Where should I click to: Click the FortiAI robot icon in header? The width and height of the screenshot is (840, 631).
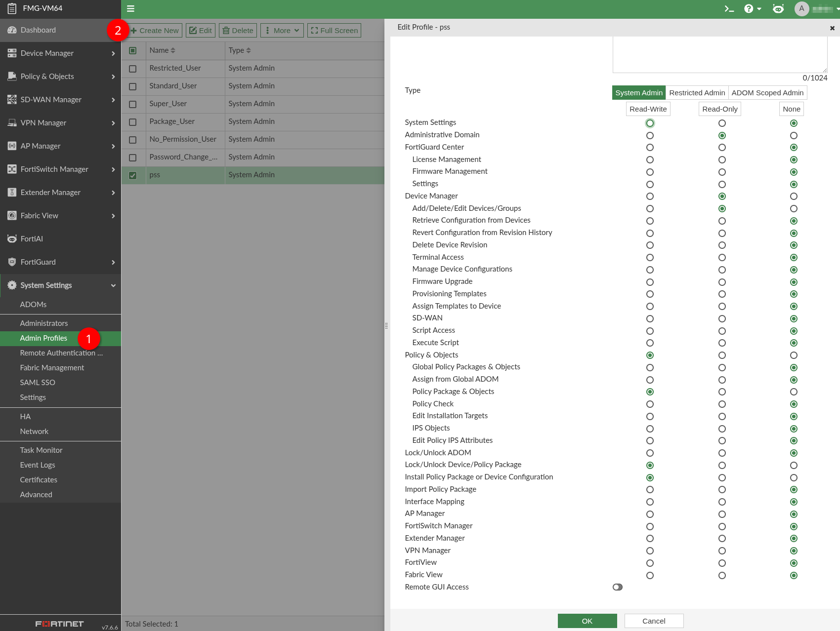778,9
